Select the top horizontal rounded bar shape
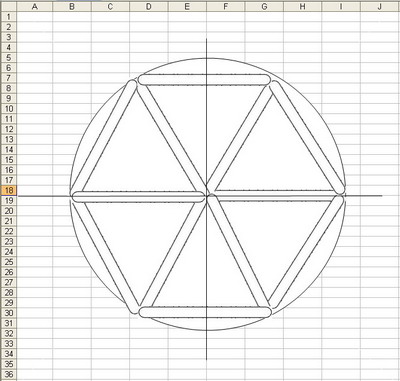The width and height of the screenshot is (400, 381). click(x=204, y=80)
